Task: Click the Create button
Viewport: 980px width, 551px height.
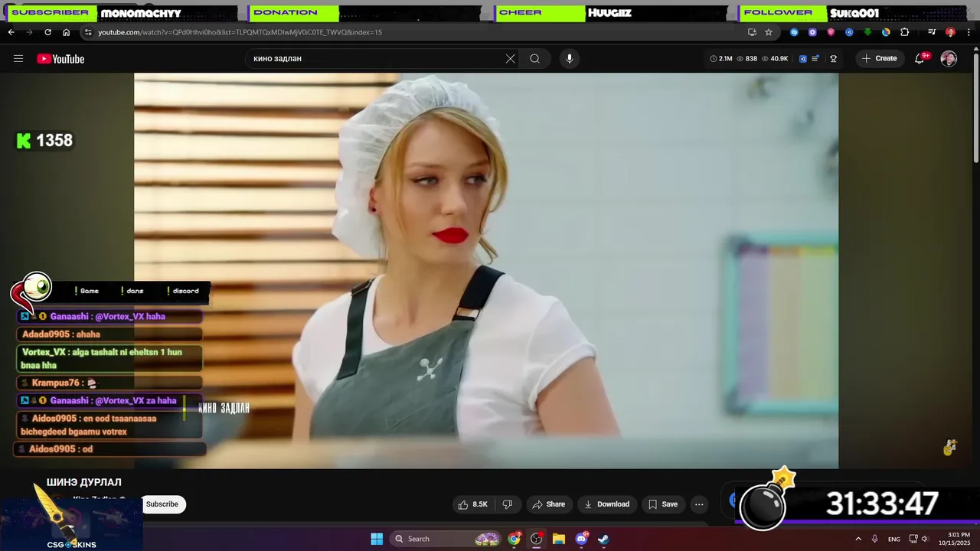Action: pos(880,59)
